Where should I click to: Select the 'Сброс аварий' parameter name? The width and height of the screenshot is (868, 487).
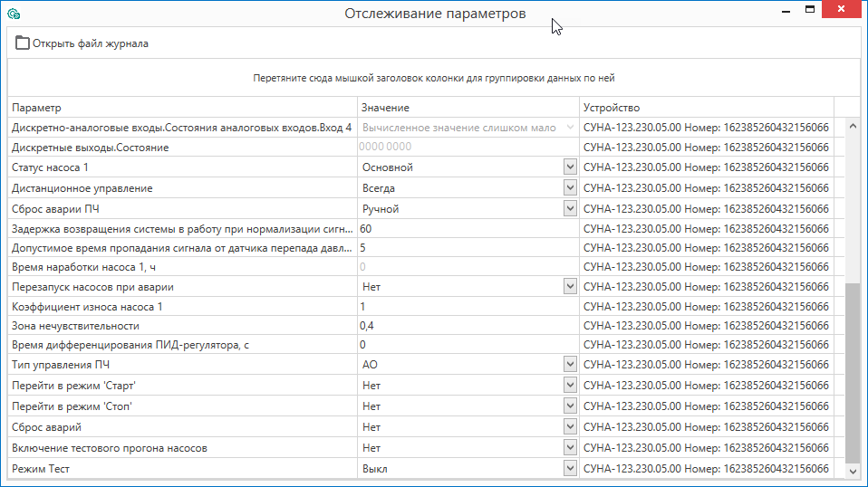click(46, 427)
